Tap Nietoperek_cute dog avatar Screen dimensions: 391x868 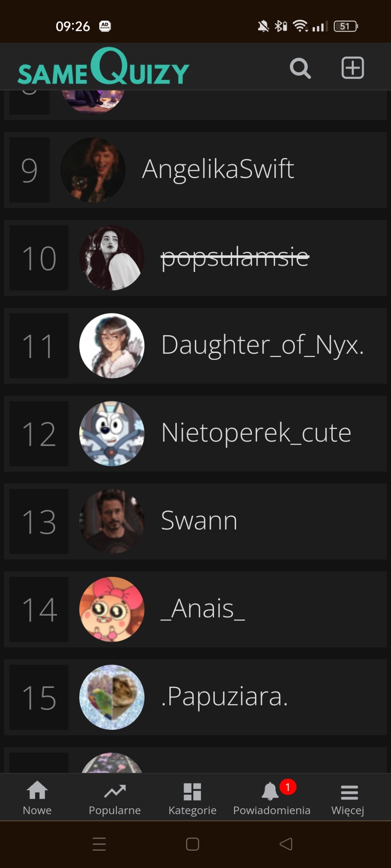112,434
